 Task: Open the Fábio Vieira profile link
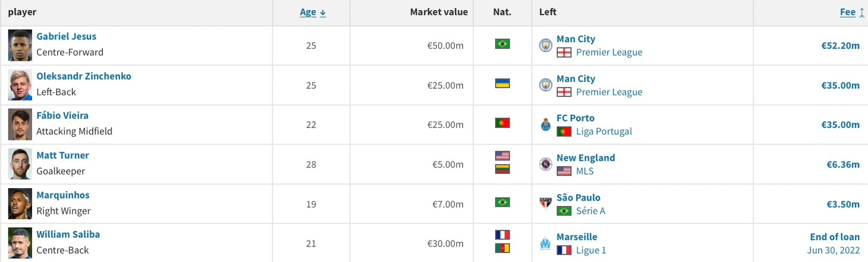62,116
